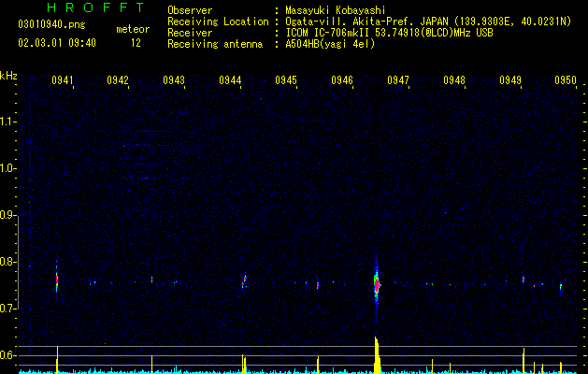Click the 0.6 kHz axis label
The image size is (588, 374).
[7, 355]
